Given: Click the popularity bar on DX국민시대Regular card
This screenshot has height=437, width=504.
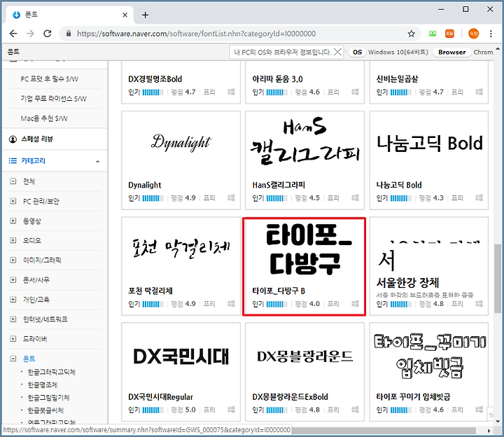Looking at the screenshot, I should pos(153,410).
